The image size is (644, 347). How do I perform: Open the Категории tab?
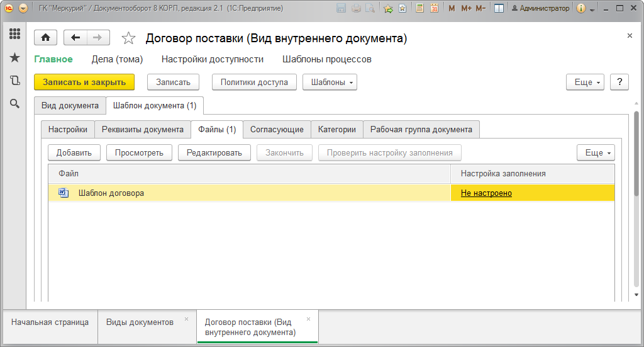(337, 130)
